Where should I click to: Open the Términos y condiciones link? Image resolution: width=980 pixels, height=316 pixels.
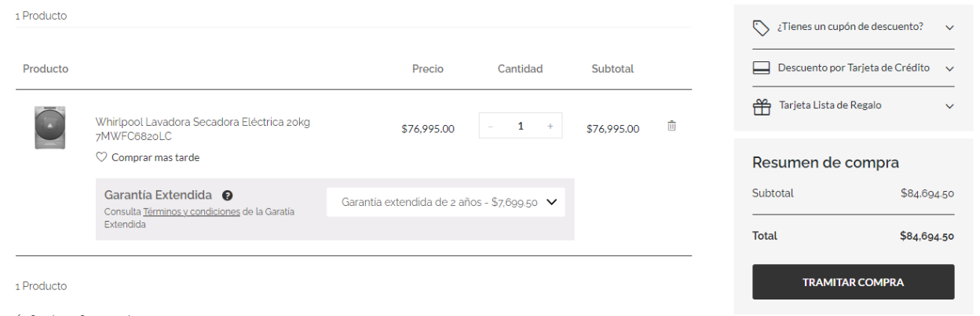click(192, 211)
